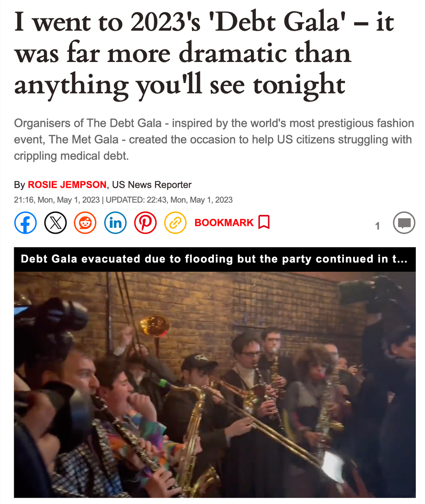
Task: Click the 'US News Reporter' byline text
Action: [x=152, y=185]
